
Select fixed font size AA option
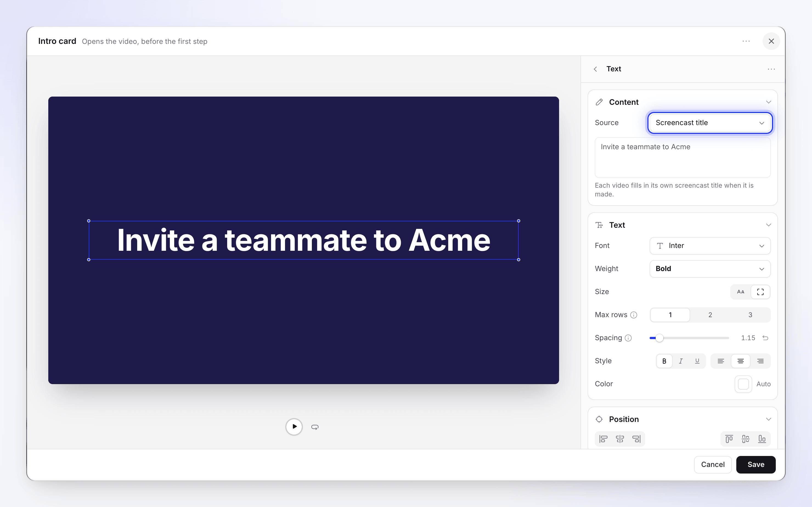pos(741,292)
